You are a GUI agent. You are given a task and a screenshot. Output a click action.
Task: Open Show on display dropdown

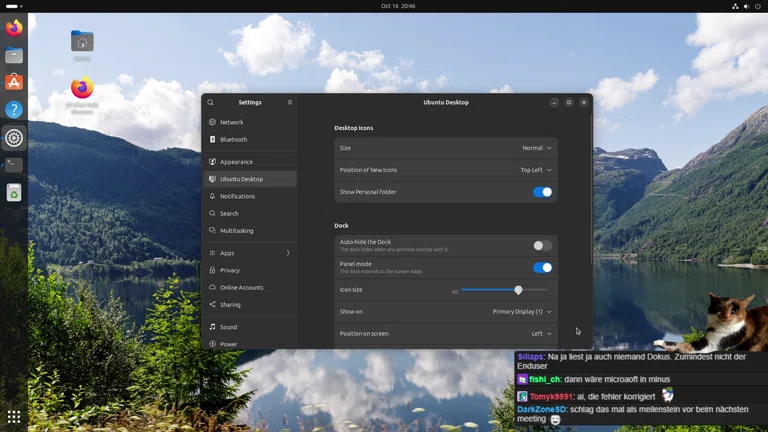[521, 311]
